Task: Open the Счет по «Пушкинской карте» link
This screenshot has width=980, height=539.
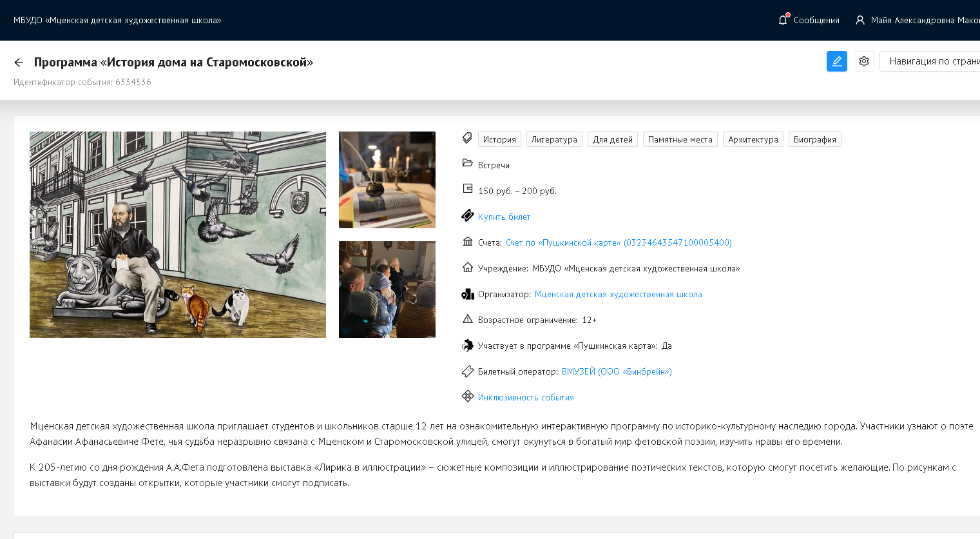Action: (619, 242)
